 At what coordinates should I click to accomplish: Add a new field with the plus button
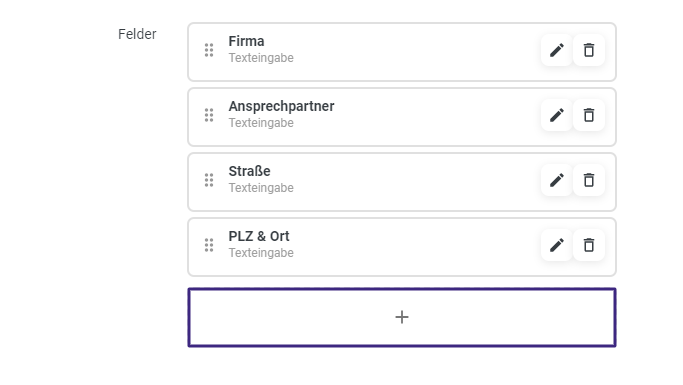click(402, 317)
